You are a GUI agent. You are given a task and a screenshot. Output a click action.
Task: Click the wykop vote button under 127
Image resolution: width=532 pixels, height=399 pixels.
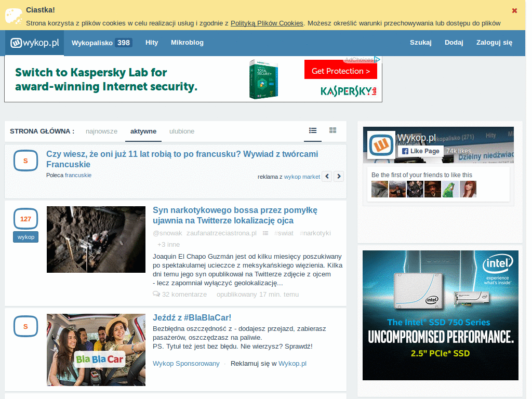pos(25,237)
